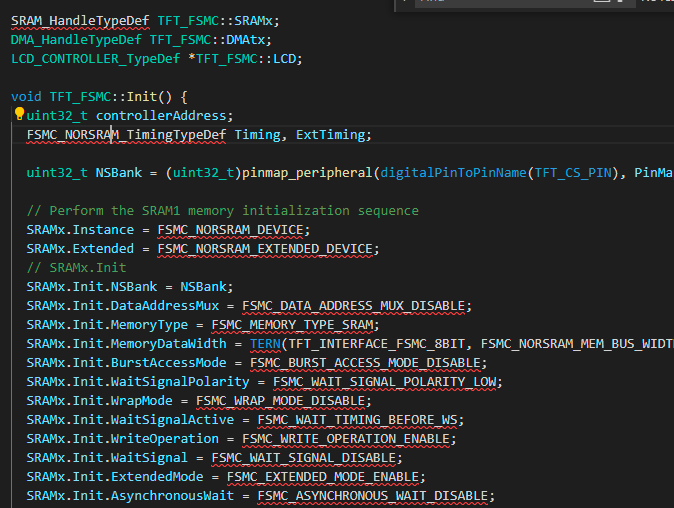Select FSMC_NORSRAM_DEVICE constant

click(230, 230)
